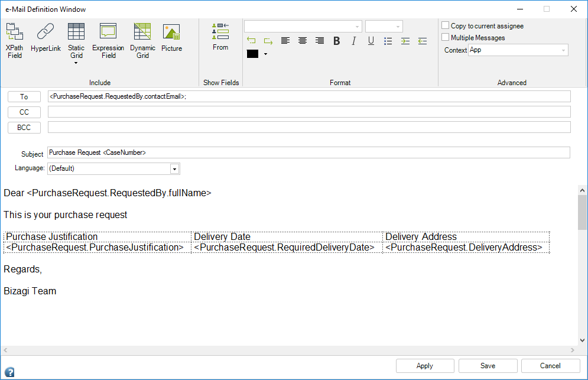Click <PurchaseRequest.PurchaseJustification> cell

tap(98, 248)
